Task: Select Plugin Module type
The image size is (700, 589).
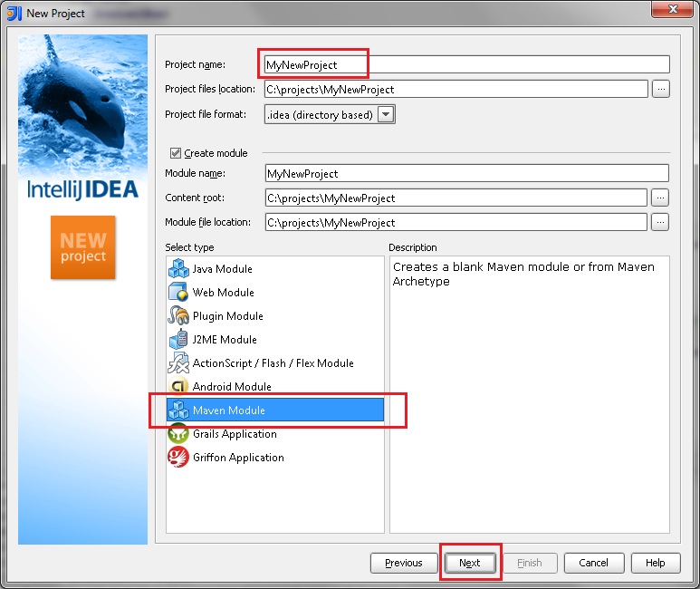Action: [275, 316]
